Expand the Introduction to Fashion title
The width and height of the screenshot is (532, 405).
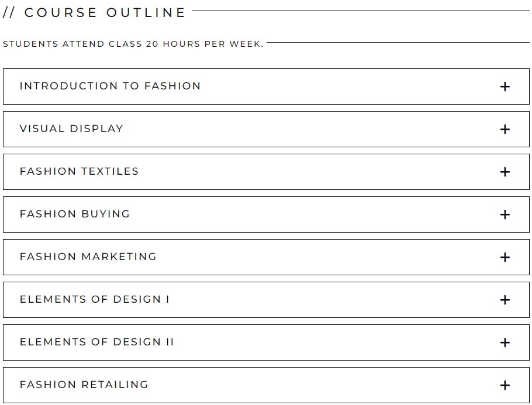(110, 86)
